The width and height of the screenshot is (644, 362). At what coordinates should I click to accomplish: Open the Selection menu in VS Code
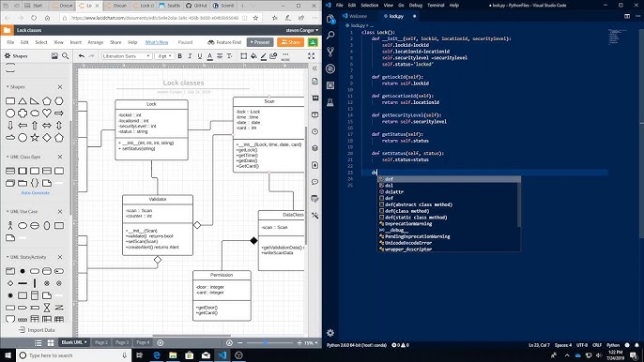(369, 6)
